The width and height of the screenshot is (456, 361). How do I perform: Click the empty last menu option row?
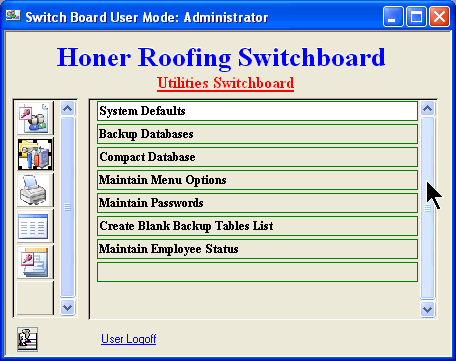[x=257, y=272]
